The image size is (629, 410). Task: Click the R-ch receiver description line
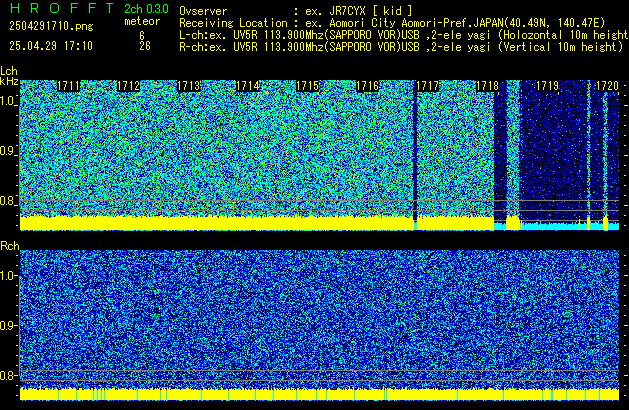(x=401, y=47)
